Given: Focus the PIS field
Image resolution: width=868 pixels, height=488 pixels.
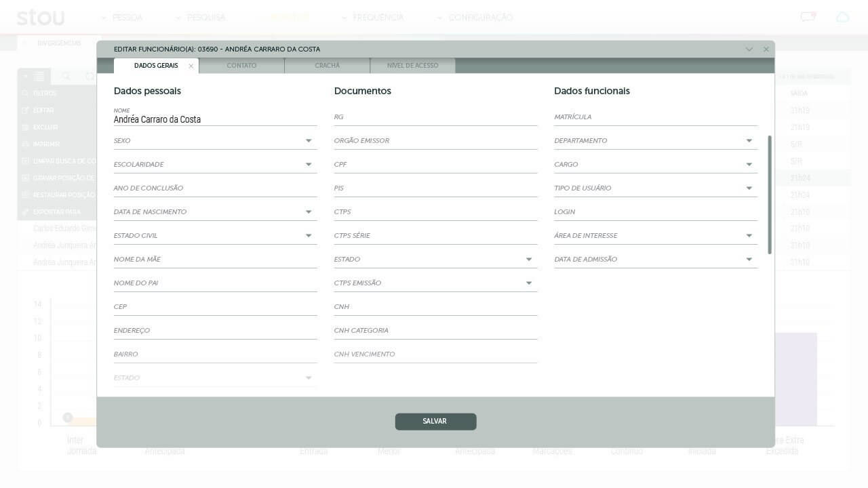Looking at the screenshot, I should [435, 188].
